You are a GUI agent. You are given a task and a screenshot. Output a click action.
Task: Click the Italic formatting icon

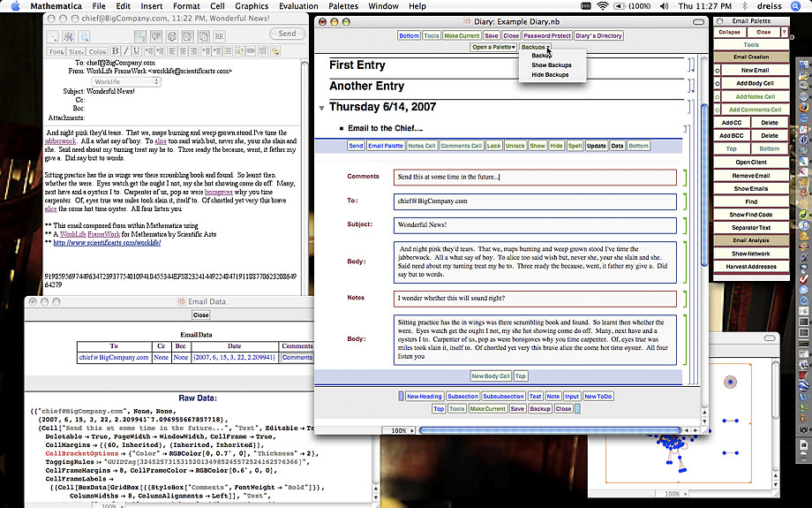126,52
